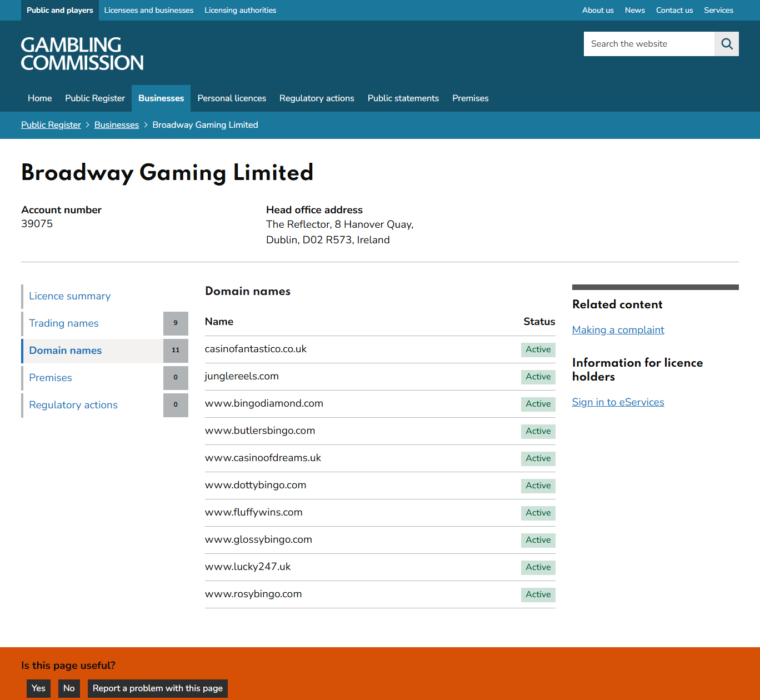Follow the Public Register breadcrumb link
760x700 pixels.
[x=51, y=125]
